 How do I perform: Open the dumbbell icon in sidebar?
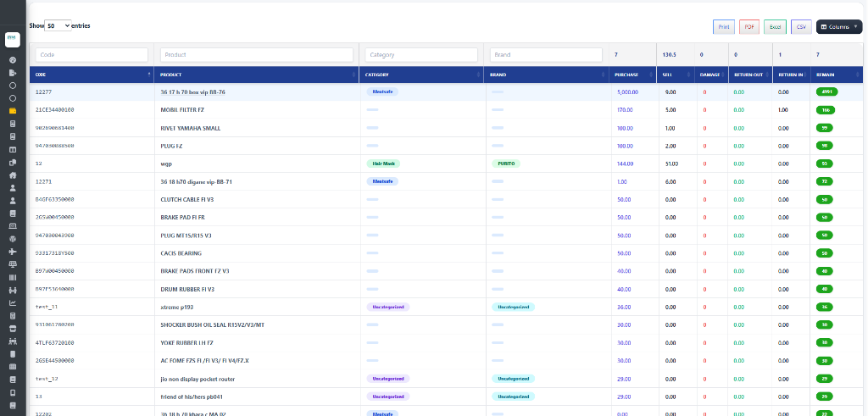tap(13, 290)
